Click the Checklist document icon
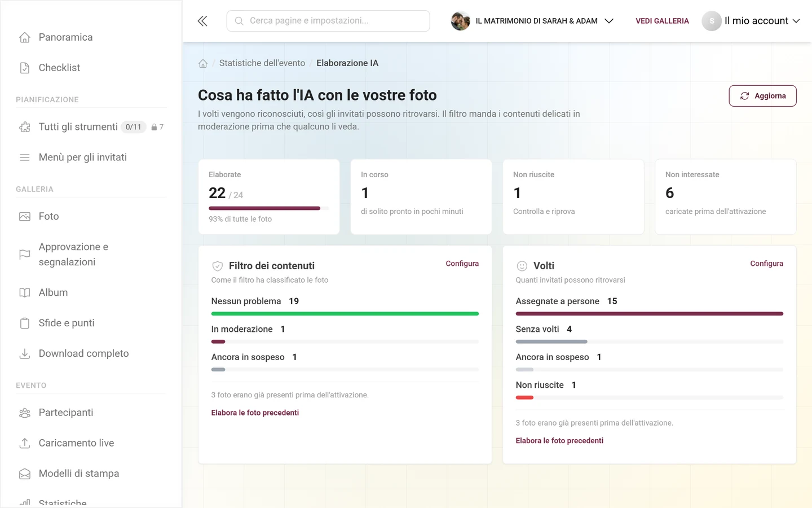 [25, 68]
